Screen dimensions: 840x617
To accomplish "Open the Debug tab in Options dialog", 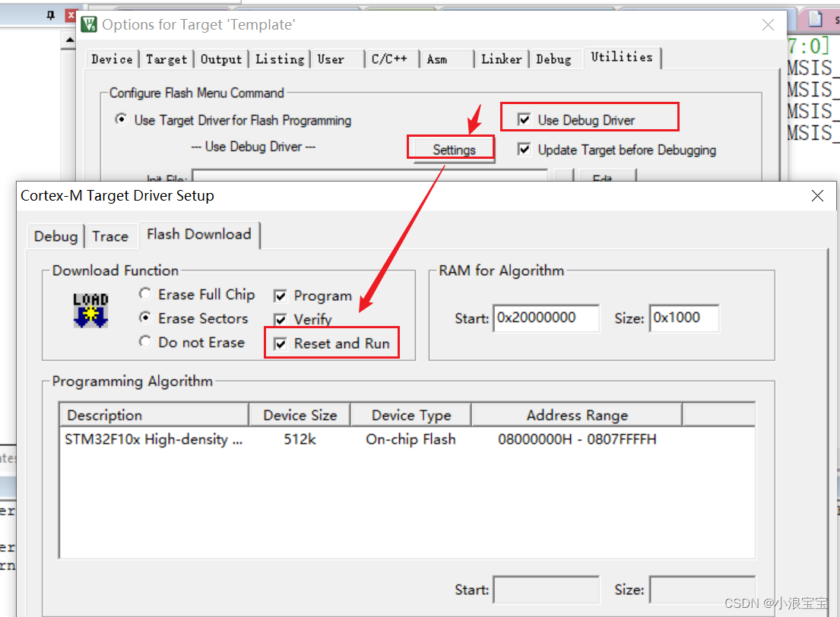I will tap(554, 59).
